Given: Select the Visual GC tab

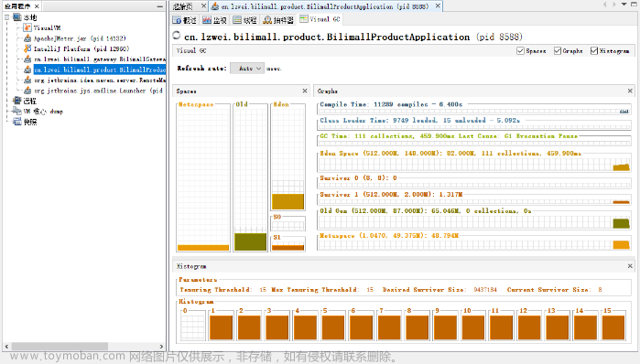Looking at the screenshot, I should pos(320,19).
